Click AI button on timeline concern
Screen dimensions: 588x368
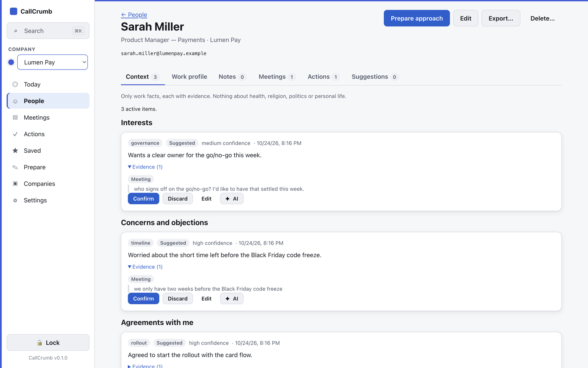pyautogui.click(x=232, y=298)
